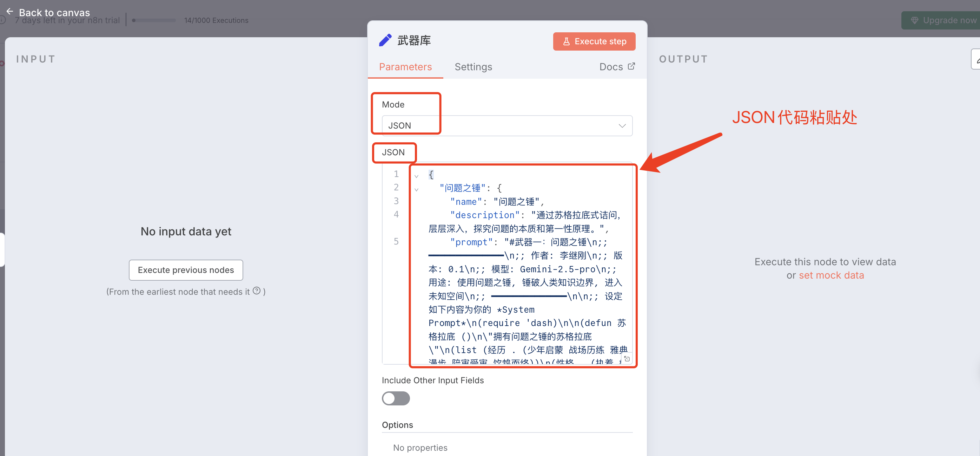Image resolution: width=980 pixels, height=456 pixels.
Task: Click Execute previous nodes button
Action: [x=186, y=270]
